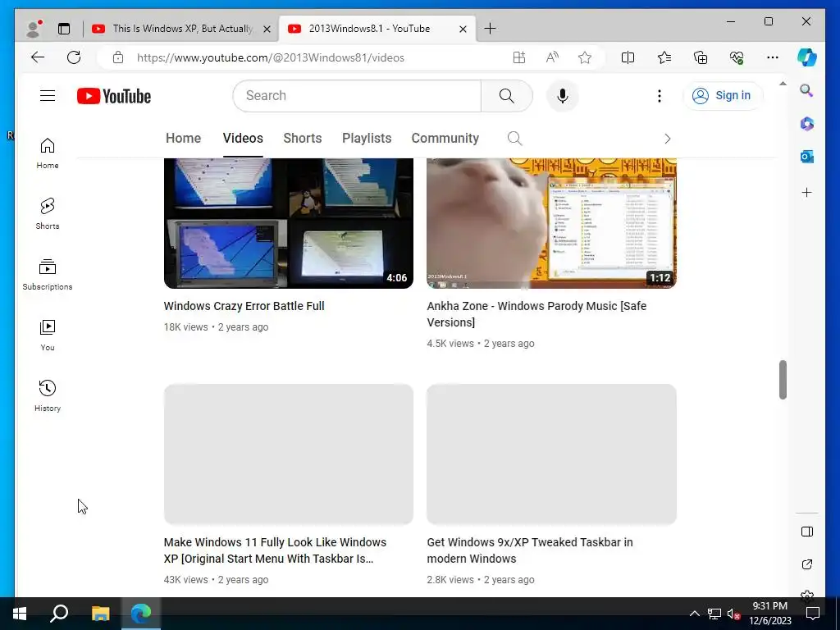Add this page to favorites star
840x630 pixels.
585,57
